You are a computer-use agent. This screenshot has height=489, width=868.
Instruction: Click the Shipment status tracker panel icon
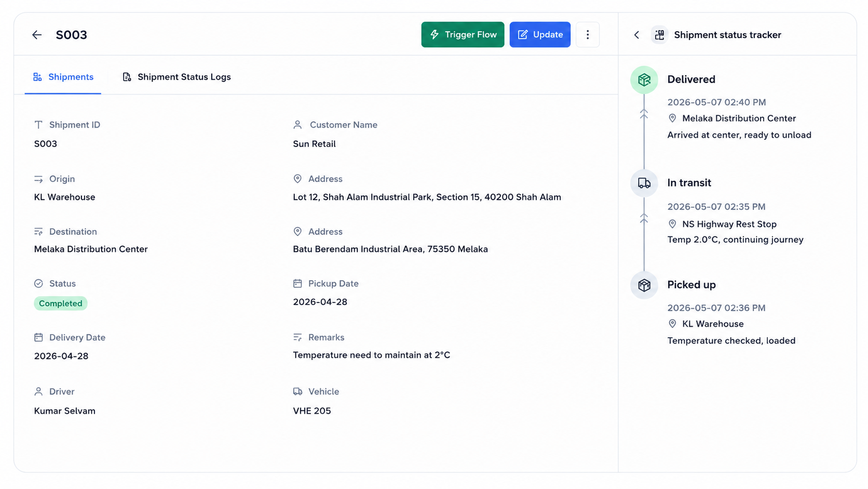(x=659, y=35)
